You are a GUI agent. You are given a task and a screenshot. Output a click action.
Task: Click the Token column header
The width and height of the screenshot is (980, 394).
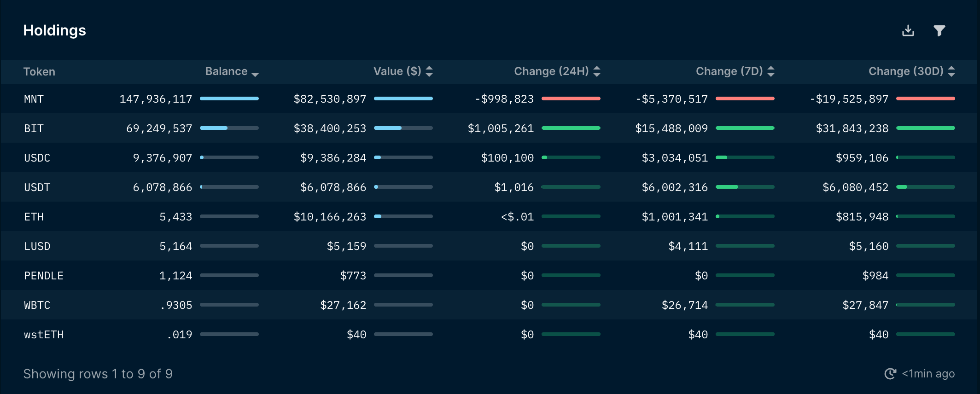[x=39, y=72]
